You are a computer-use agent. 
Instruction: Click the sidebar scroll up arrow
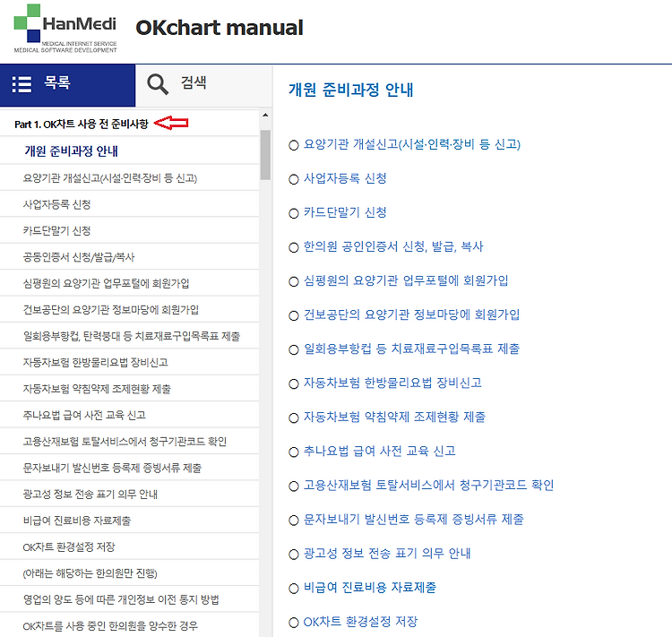point(265,115)
